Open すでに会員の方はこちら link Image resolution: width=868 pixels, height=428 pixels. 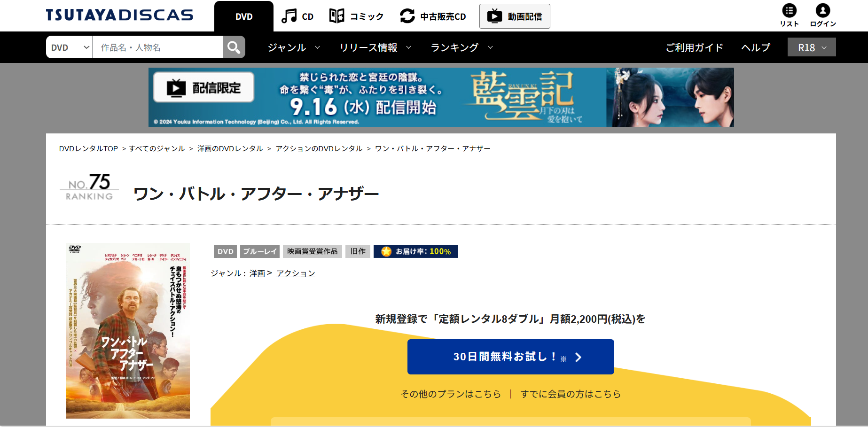571,394
